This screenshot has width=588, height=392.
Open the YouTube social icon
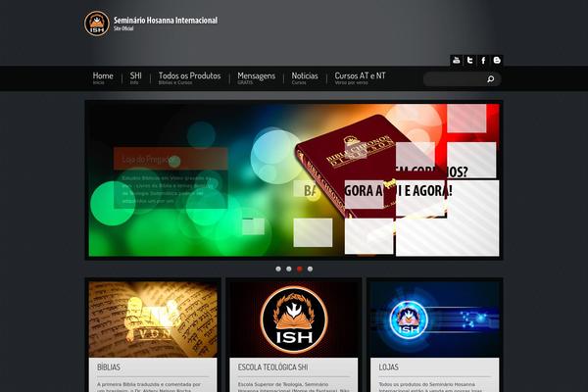point(457,60)
